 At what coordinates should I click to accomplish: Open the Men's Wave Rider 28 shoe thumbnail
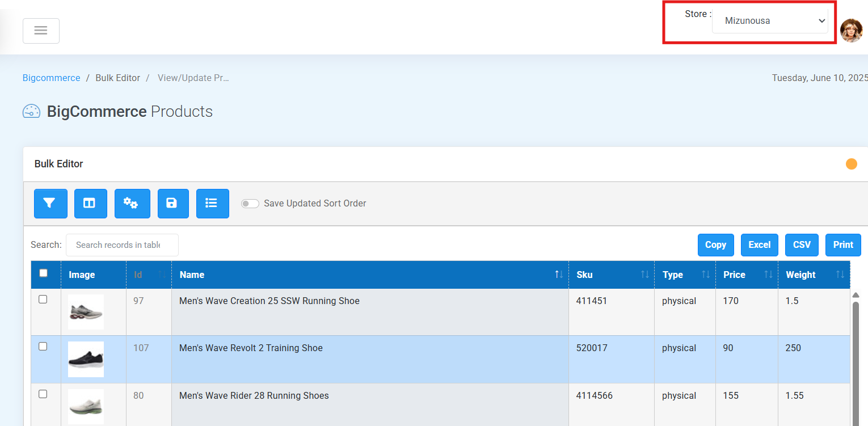point(86,407)
